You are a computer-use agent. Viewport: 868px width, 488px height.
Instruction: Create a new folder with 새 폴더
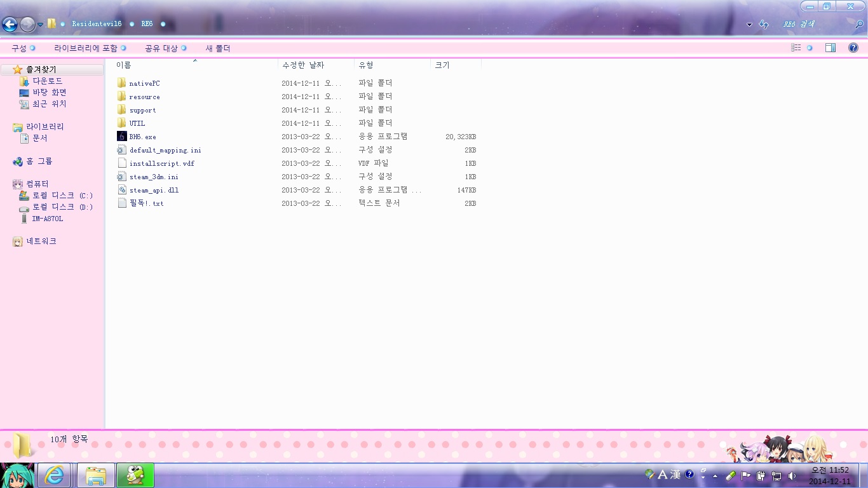click(218, 48)
